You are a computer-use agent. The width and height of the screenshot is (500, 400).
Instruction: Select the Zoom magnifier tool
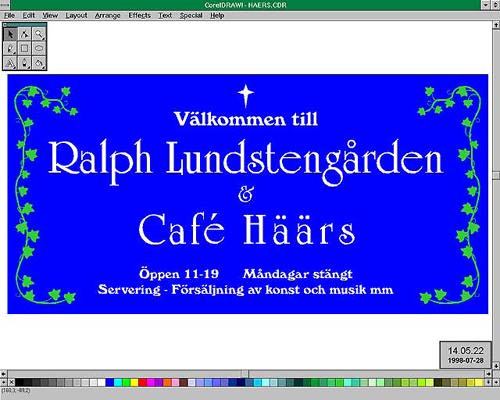[39, 34]
